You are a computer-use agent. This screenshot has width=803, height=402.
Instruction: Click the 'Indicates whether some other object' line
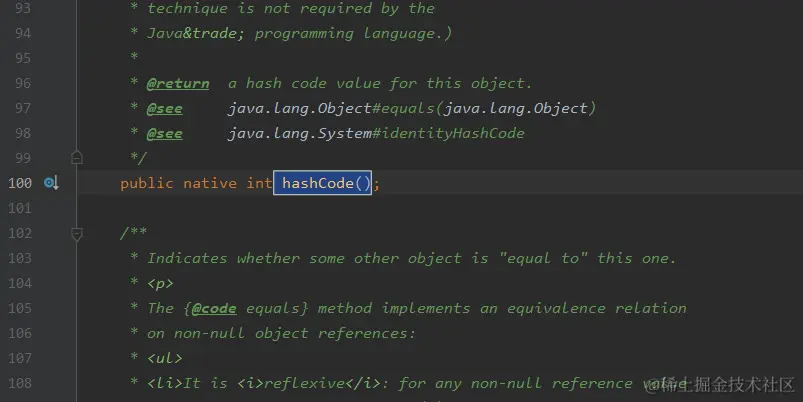click(x=411, y=258)
